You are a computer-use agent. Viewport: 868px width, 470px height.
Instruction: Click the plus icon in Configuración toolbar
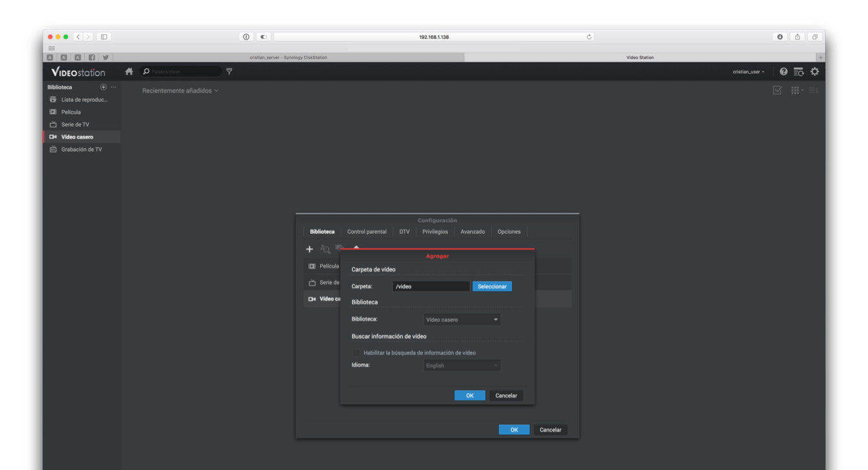tap(310, 249)
